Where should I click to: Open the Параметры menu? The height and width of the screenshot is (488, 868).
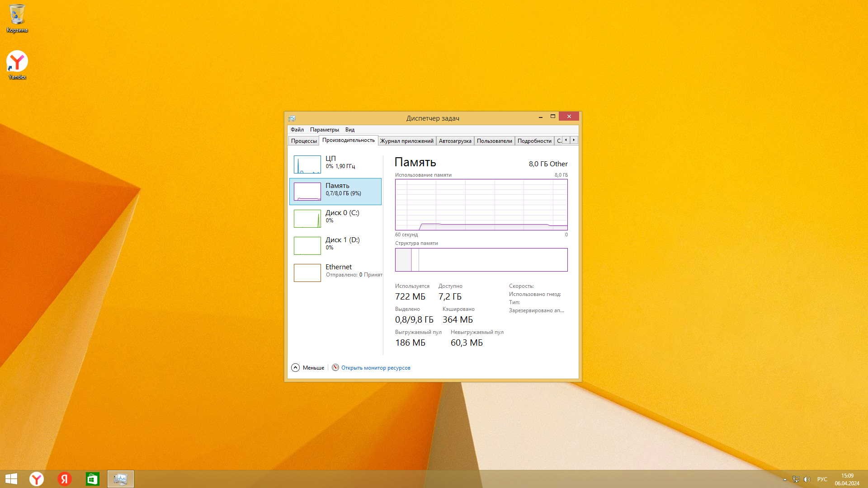[324, 130]
